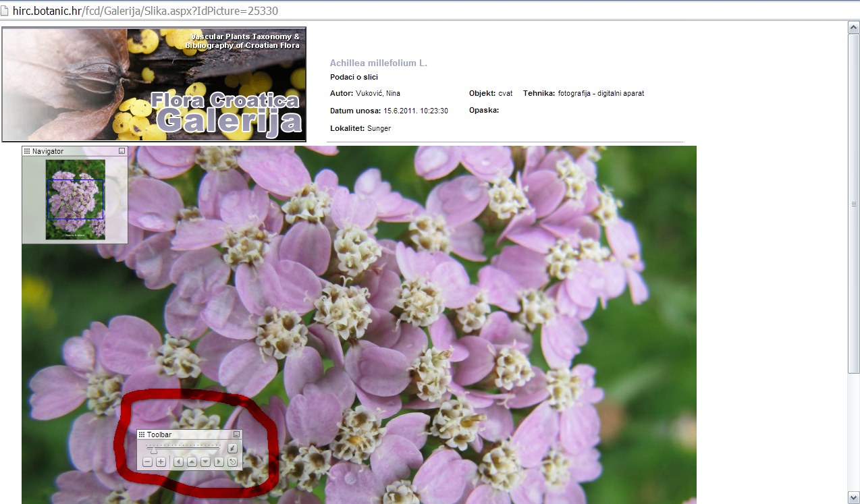The width and height of the screenshot is (860, 504).
Task: Click the Achillea millefolium L. title
Action: 378,63
